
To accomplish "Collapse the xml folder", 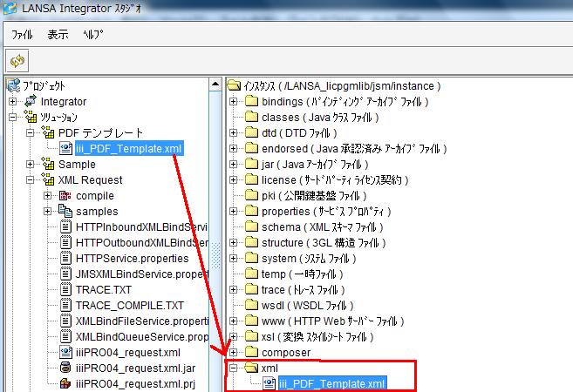I will 234,368.
